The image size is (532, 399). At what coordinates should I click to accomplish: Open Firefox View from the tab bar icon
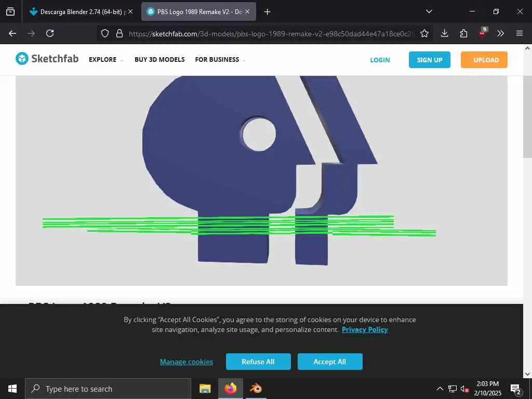tap(10, 11)
